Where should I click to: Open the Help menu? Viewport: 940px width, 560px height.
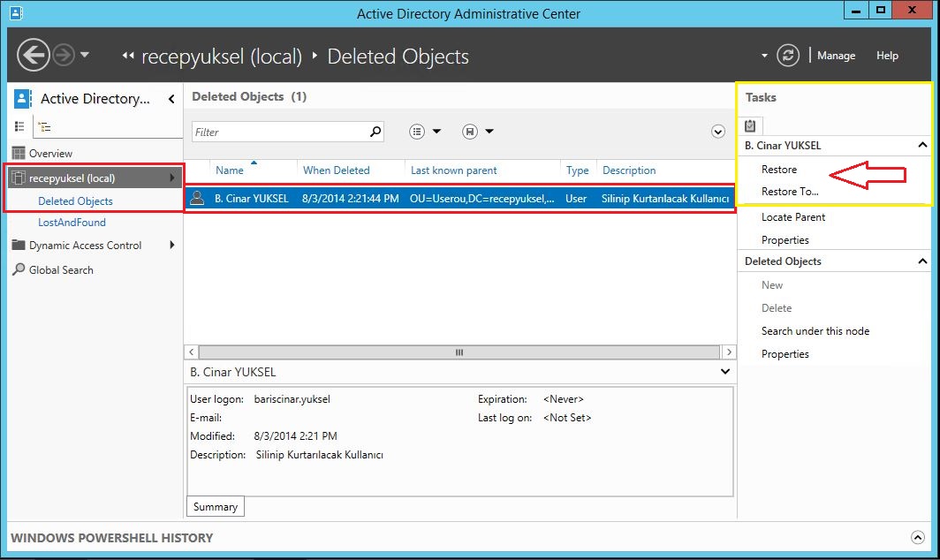887,56
